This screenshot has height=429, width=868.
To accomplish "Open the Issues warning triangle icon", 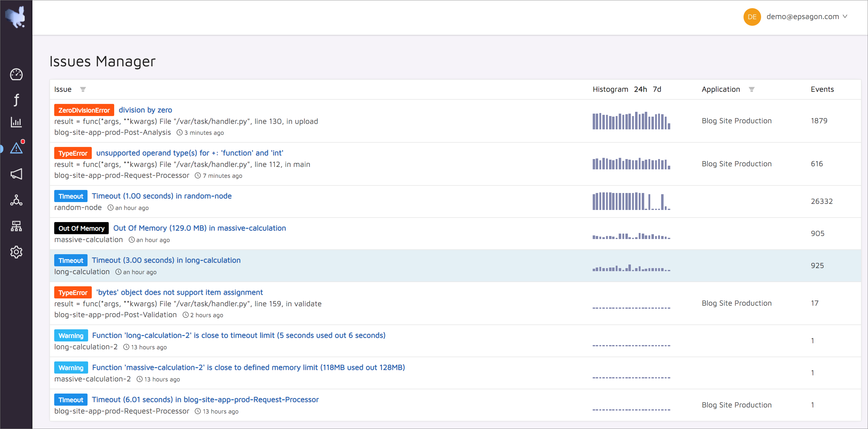I will (16, 148).
